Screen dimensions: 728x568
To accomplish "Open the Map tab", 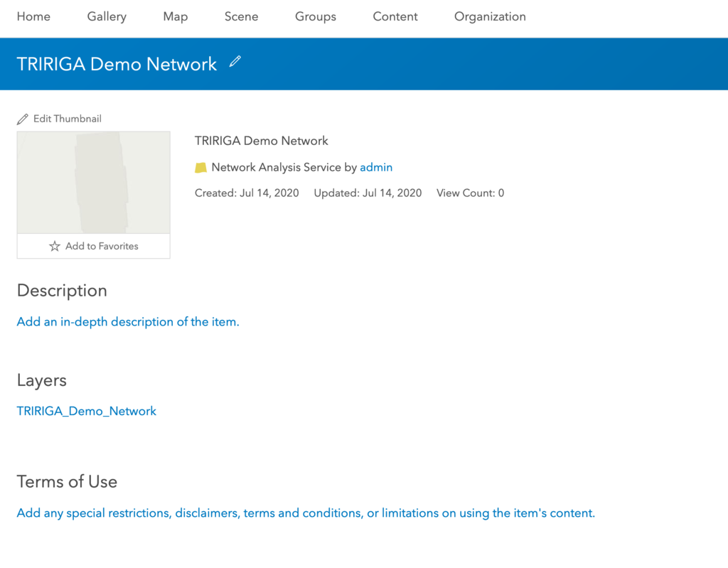I will coord(176,17).
